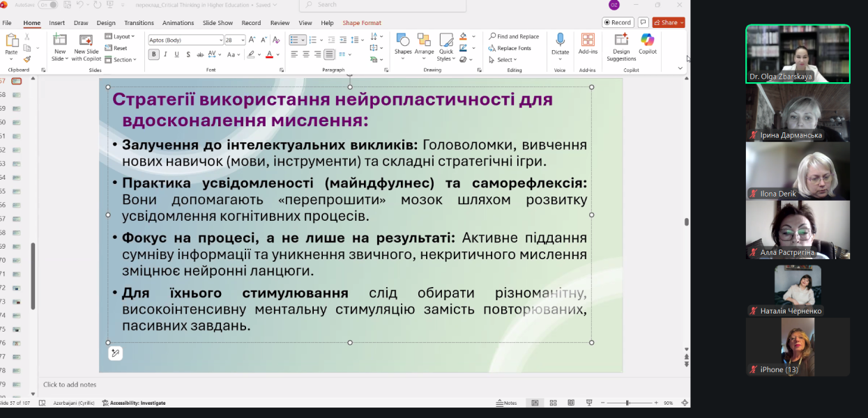Switch to Slide Sorter view
Image resolution: width=868 pixels, height=418 pixels.
(553, 403)
